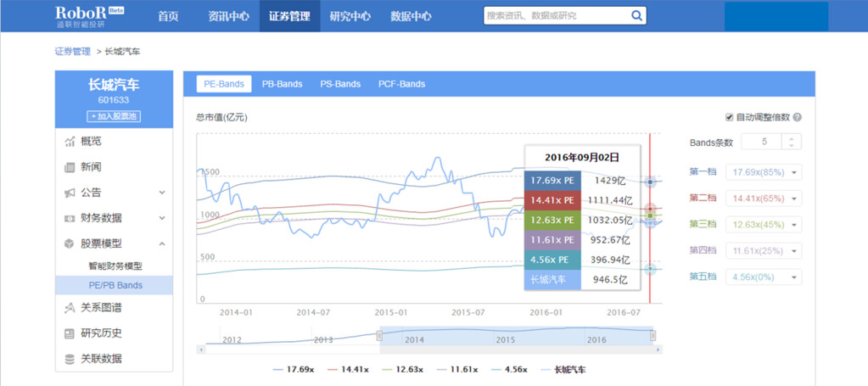Decrease the Bands条数 stepper value
The height and width of the screenshot is (386, 868).
(792, 146)
